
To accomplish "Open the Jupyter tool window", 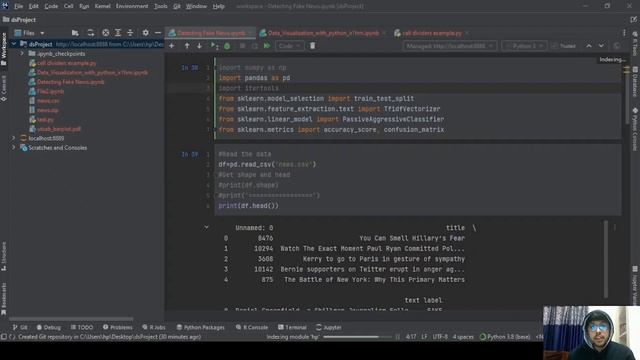I will [329, 327].
